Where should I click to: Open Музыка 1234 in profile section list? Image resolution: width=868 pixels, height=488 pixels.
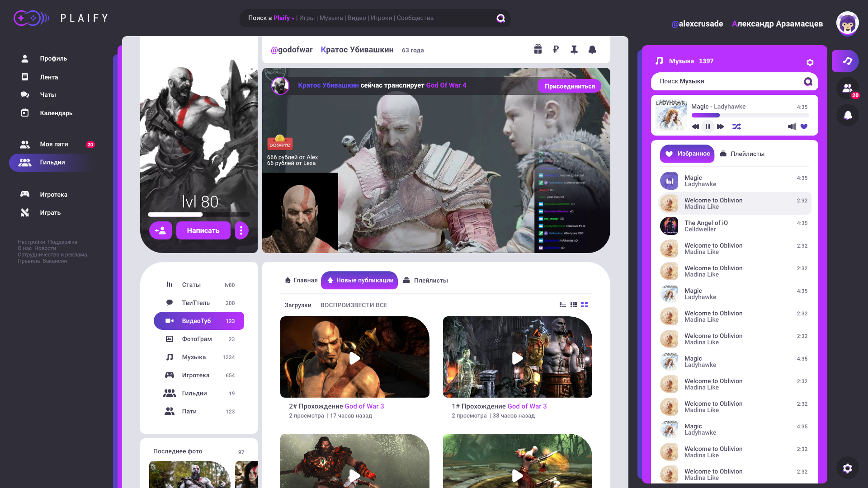point(199,357)
